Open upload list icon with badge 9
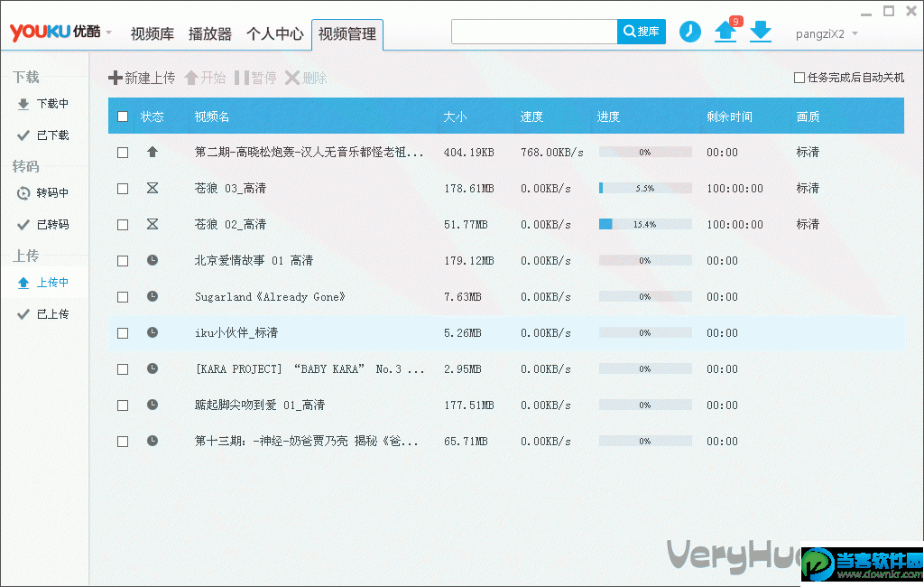This screenshot has width=924, height=587. pos(725,32)
